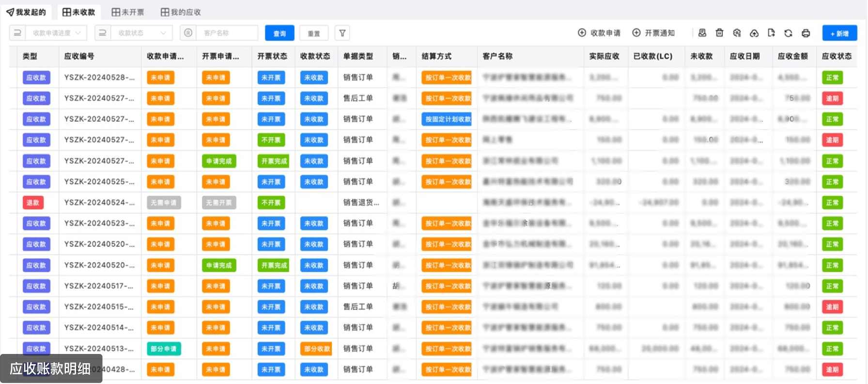
Task: Click the 开票通知 toolbar action
Action: (x=653, y=33)
